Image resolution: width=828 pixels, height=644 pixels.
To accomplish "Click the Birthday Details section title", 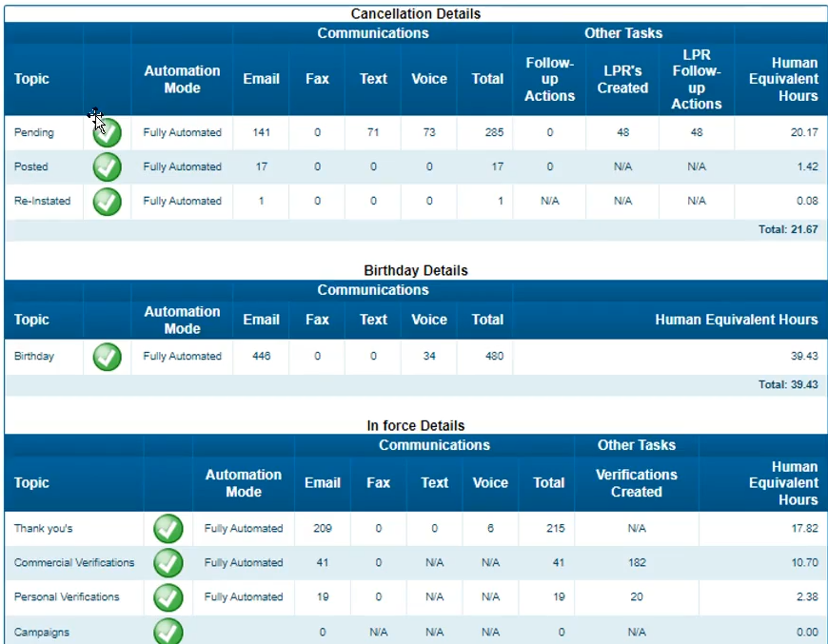I will (416, 271).
